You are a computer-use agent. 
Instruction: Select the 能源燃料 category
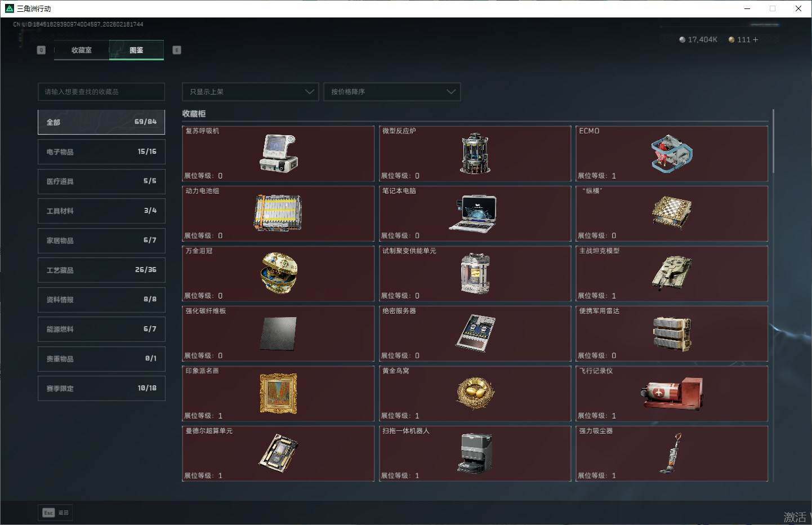[101, 329]
